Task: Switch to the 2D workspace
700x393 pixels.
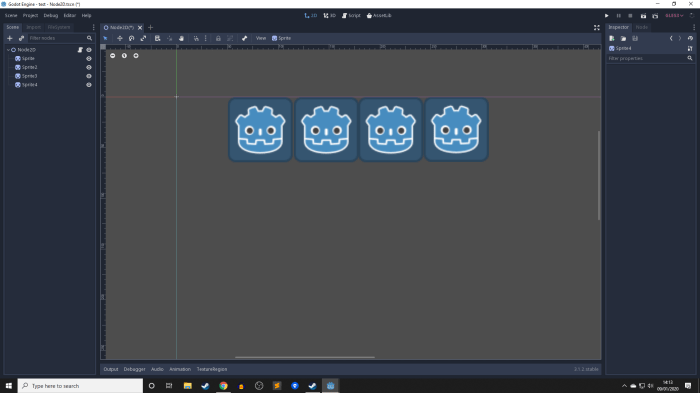Action: coord(311,15)
